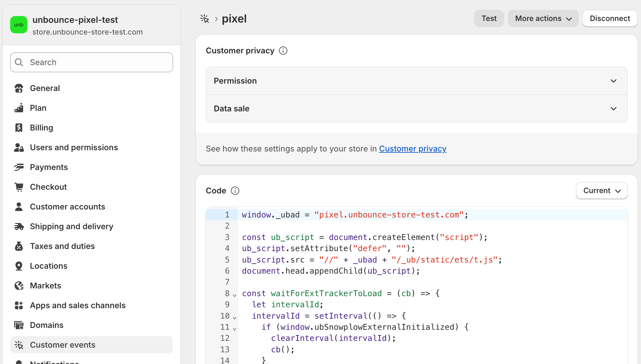Click the Disconnect button
641x364 pixels.
[x=610, y=19]
